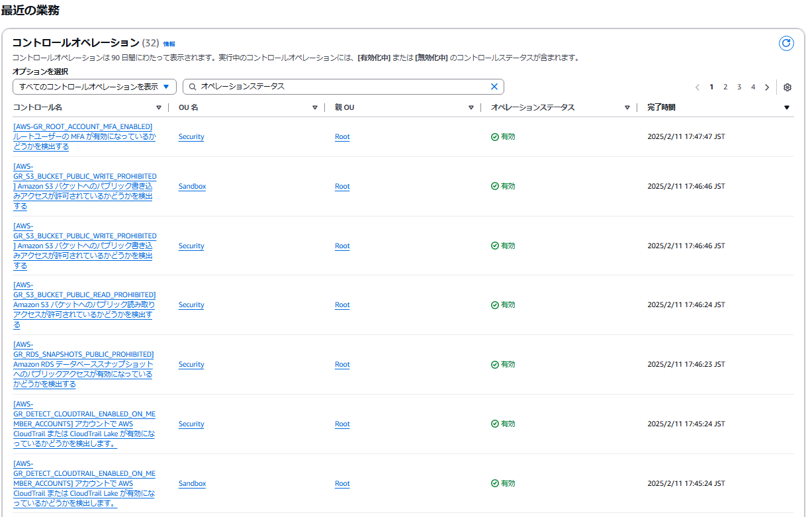Screen dimensions: 812x517
Task: Click completion time 2025/2/11 17:46:23 JST
Action: (686, 365)
